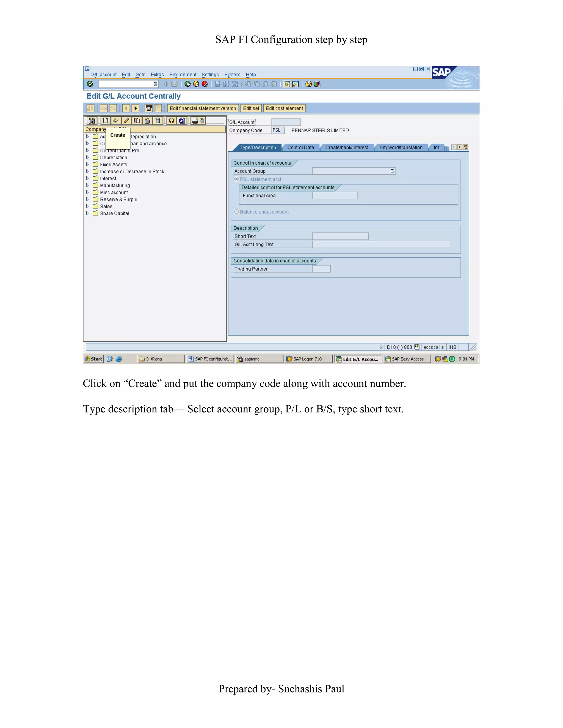The image size is (563, 728).
Task: Click the Copy icon in tree toolbar
Action: point(137,121)
